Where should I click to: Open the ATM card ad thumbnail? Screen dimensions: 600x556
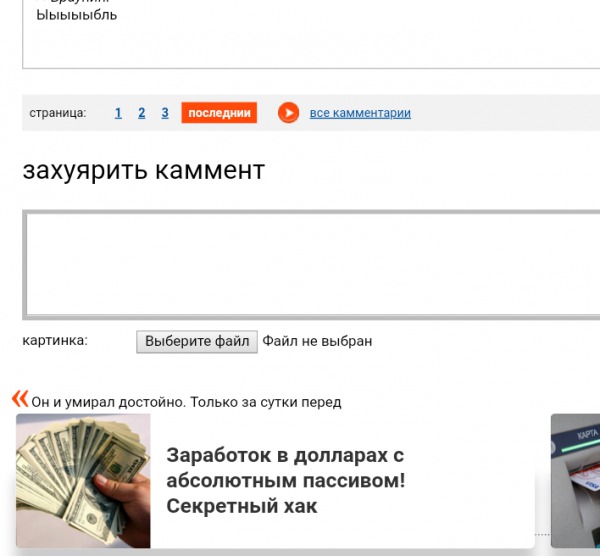pos(576,481)
